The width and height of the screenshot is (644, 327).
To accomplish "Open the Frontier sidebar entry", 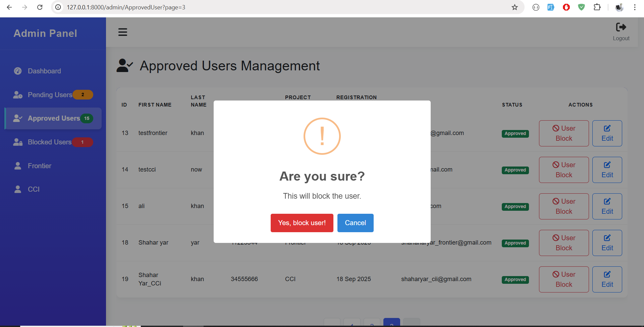I will coord(39,166).
